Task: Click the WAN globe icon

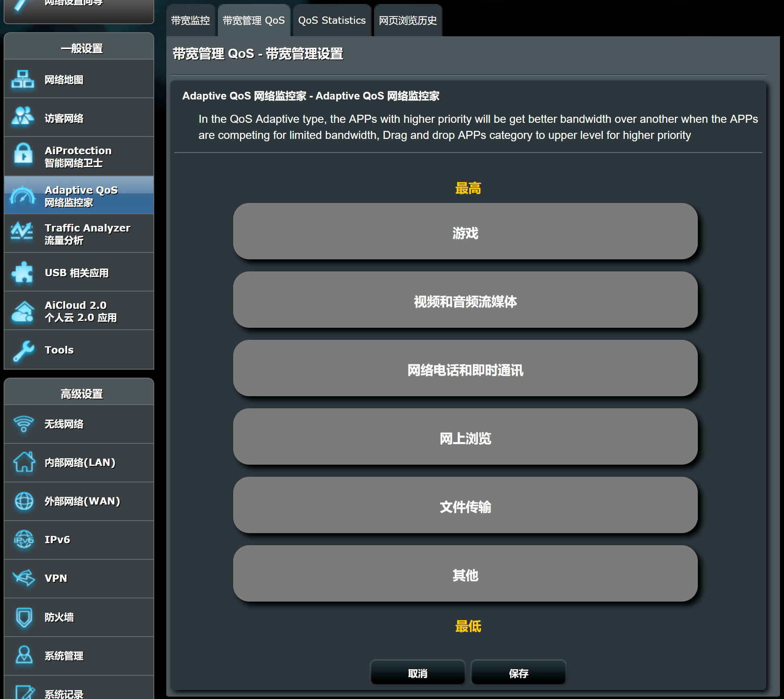Action: pyautogui.click(x=24, y=501)
